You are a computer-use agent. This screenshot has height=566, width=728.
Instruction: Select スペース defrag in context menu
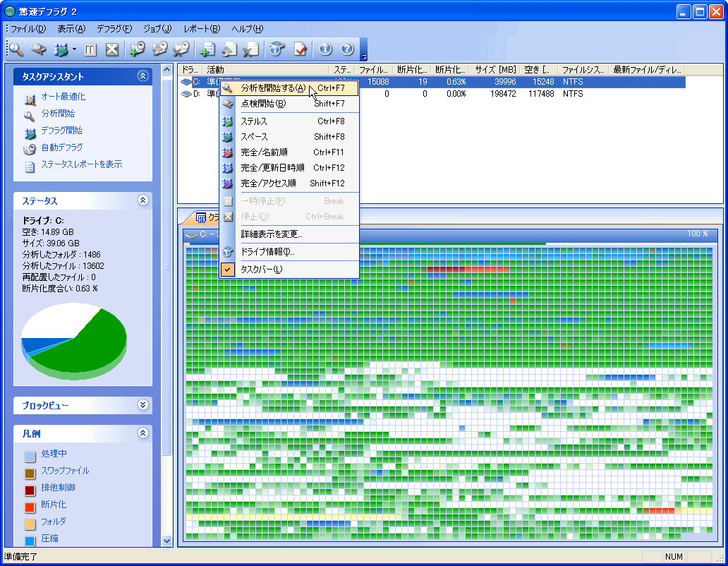pyautogui.click(x=289, y=137)
